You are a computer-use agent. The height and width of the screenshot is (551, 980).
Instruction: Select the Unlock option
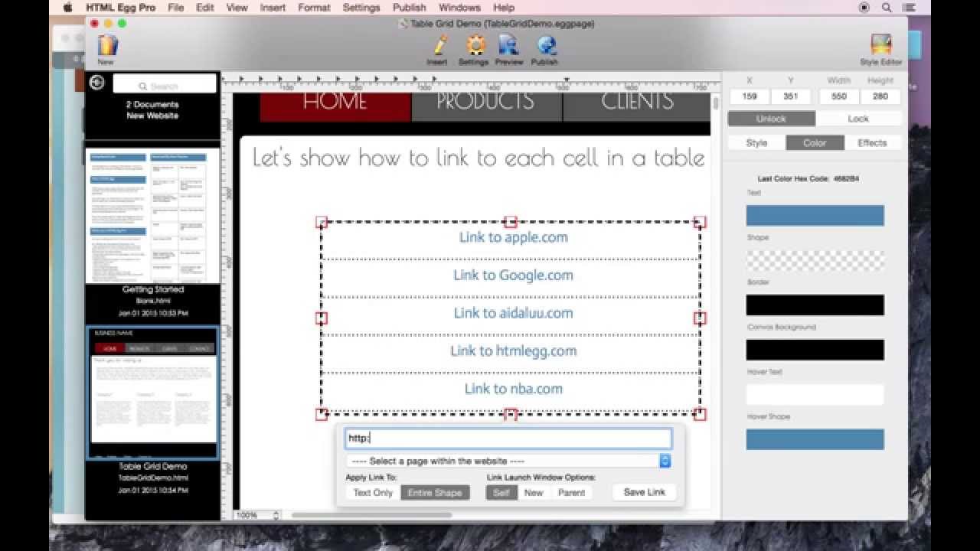click(771, 119)
